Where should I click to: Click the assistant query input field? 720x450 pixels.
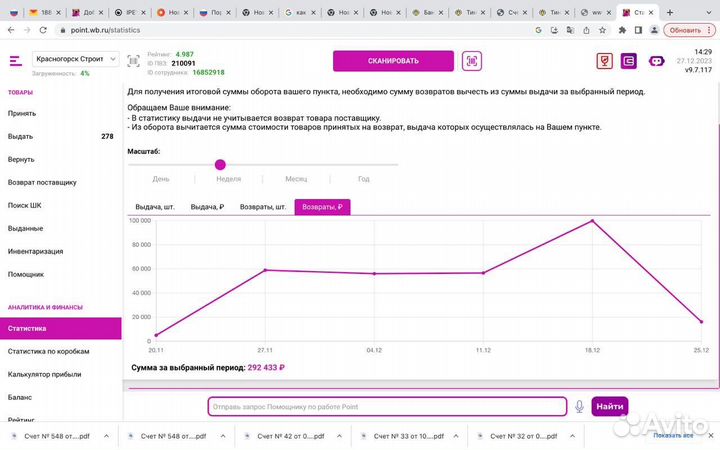coord(386,406)
